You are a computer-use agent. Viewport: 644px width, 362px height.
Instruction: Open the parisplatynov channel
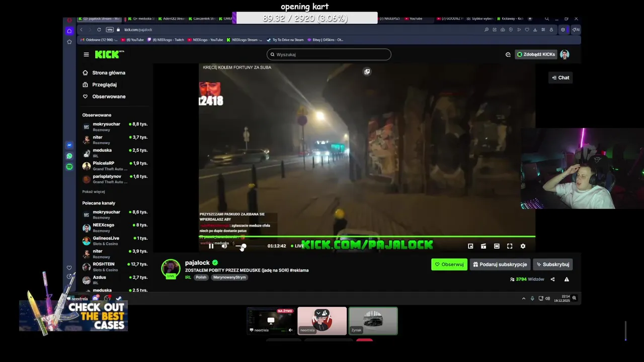point(115,178)
